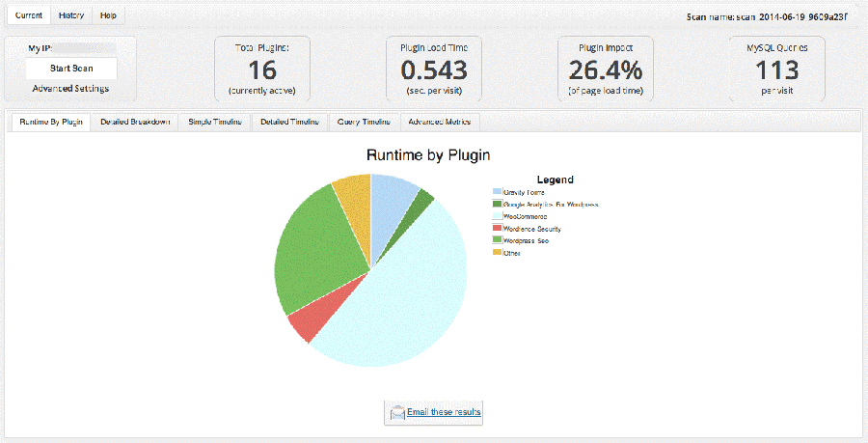868x443 pixels.
Task: Show the Detailed Timeline tab
Action: [289, 122]
